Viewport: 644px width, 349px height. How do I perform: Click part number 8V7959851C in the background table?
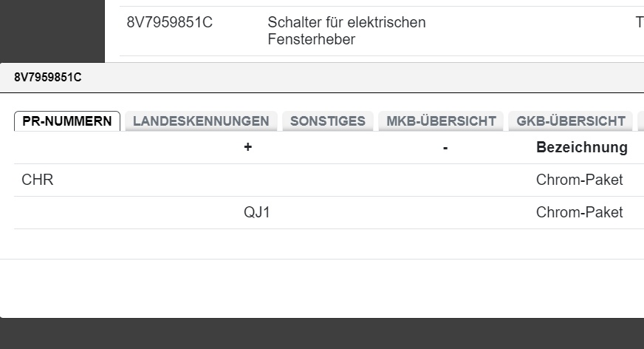tap(170, 22)
